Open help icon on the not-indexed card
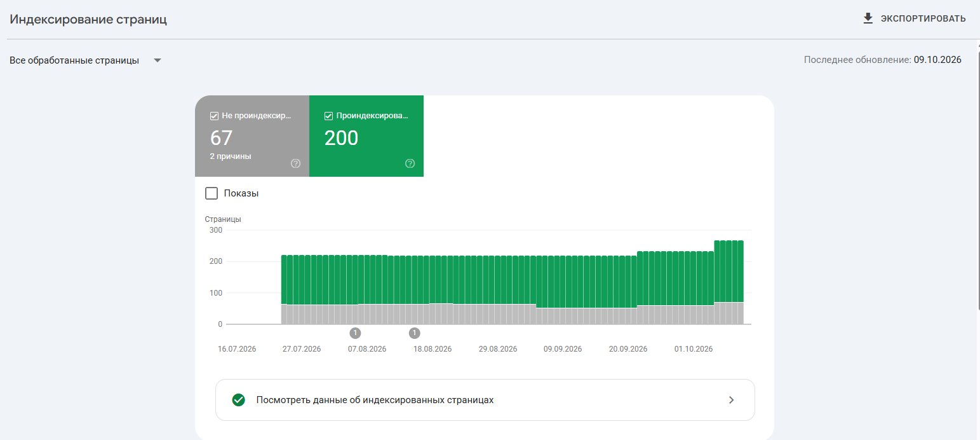The image size is (980, 440). tap(295, 163)
